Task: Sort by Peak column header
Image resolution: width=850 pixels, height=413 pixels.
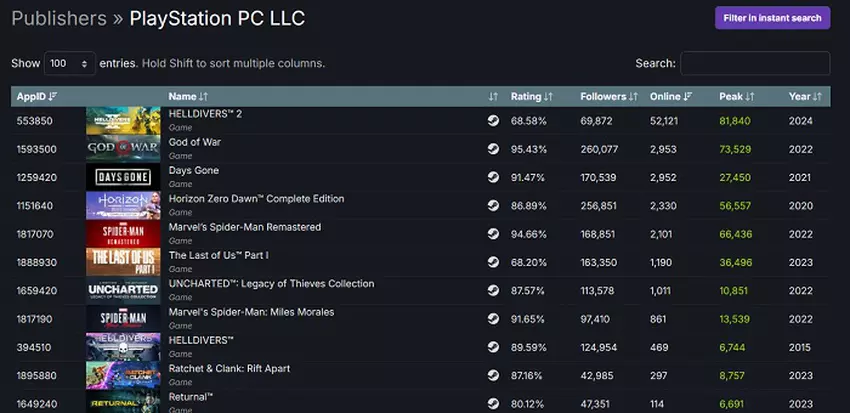Action: pos(736,97)
